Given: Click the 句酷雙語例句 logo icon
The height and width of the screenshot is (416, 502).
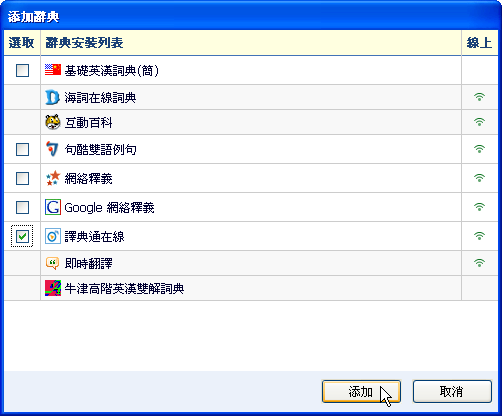Looking at the screenshot, I should (x=52, y=149).
